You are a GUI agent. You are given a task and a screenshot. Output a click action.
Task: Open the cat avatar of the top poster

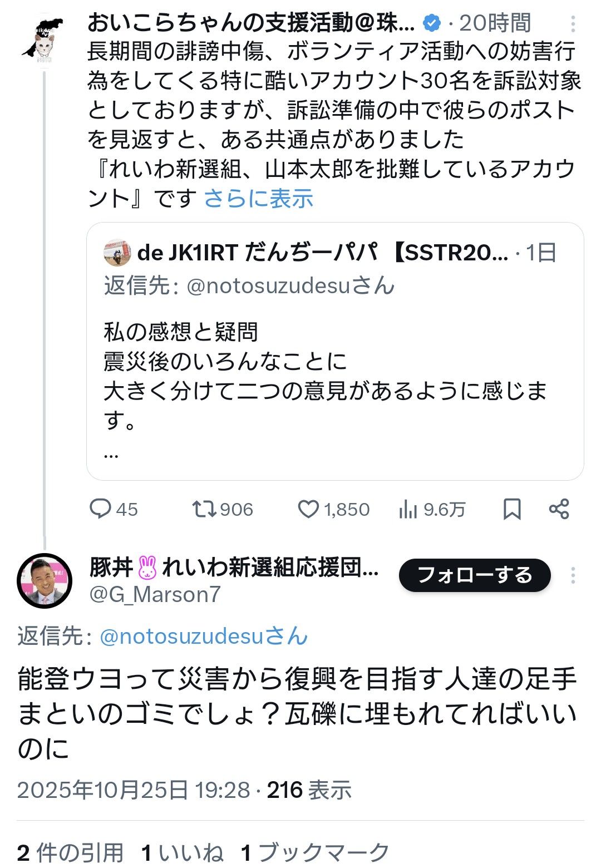(43, 40)
